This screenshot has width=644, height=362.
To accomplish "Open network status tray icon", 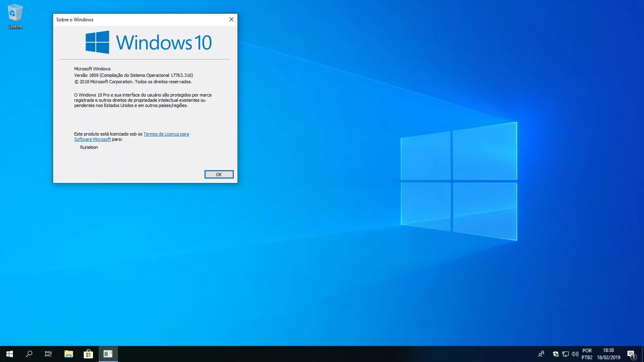I will coord(566,354).
